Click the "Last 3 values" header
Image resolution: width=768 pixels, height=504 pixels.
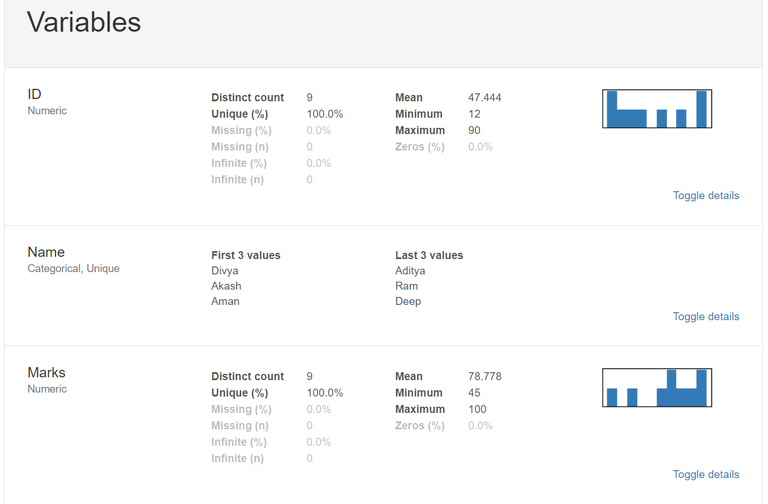tap(429, 255)
